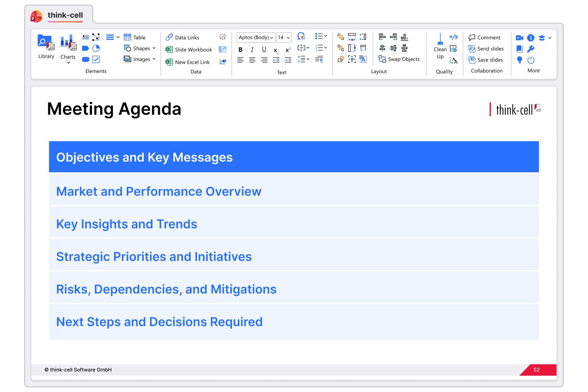
Task: Click the Swap Objects icon
Action: pyautogui.click(x=382, y=59)
